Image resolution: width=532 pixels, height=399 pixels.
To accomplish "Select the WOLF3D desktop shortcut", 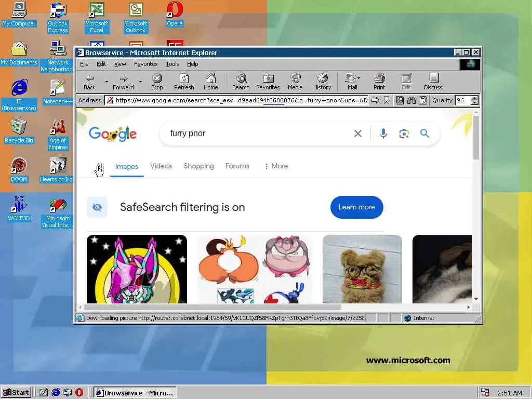I will click(19, 209).
